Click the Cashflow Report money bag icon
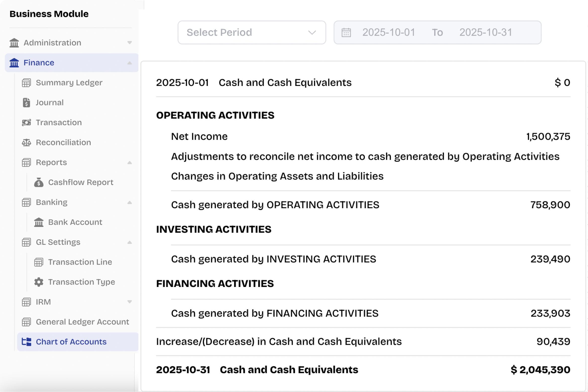The height and width of the screenshot is (392, 588). (x=39, y=182)
